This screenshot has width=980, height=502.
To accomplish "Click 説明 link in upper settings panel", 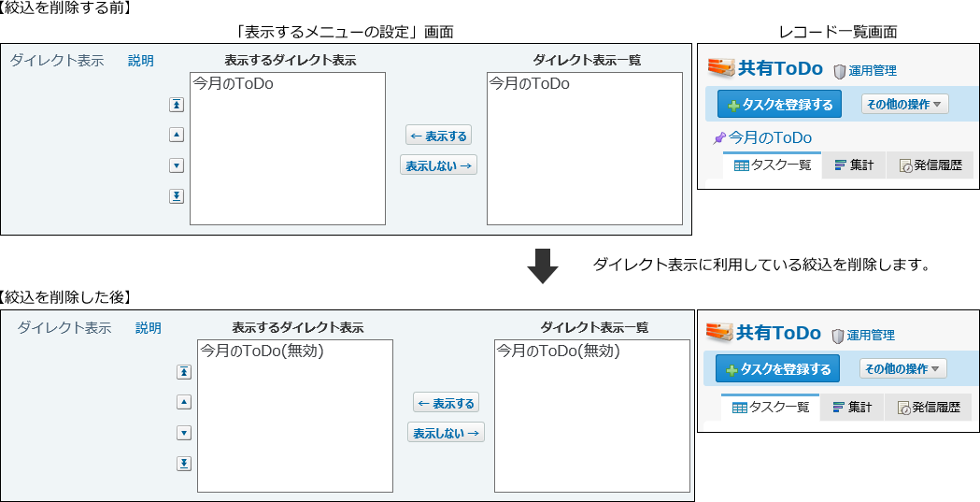I will 141,61.
